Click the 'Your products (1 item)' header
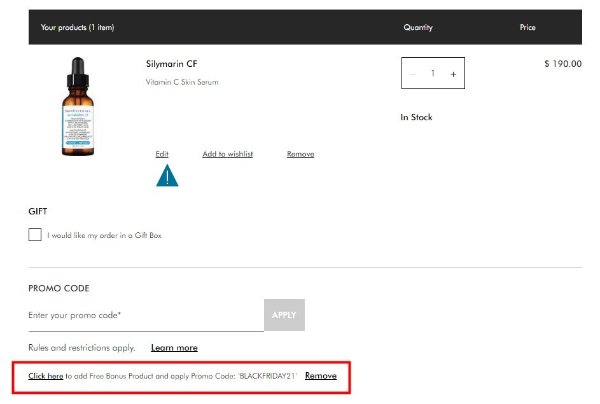The width and height of the screenshot is (600, 404). click(77, 28)
